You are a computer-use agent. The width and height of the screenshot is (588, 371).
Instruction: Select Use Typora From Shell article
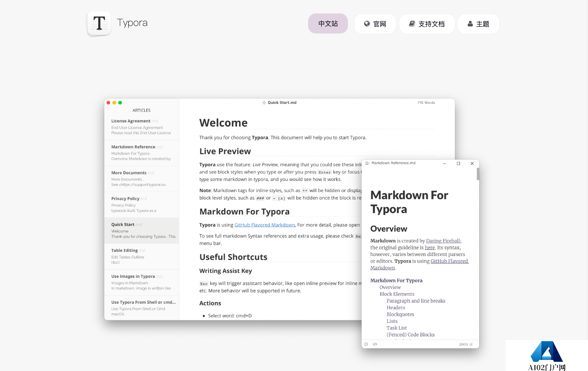tap(142, 308)
